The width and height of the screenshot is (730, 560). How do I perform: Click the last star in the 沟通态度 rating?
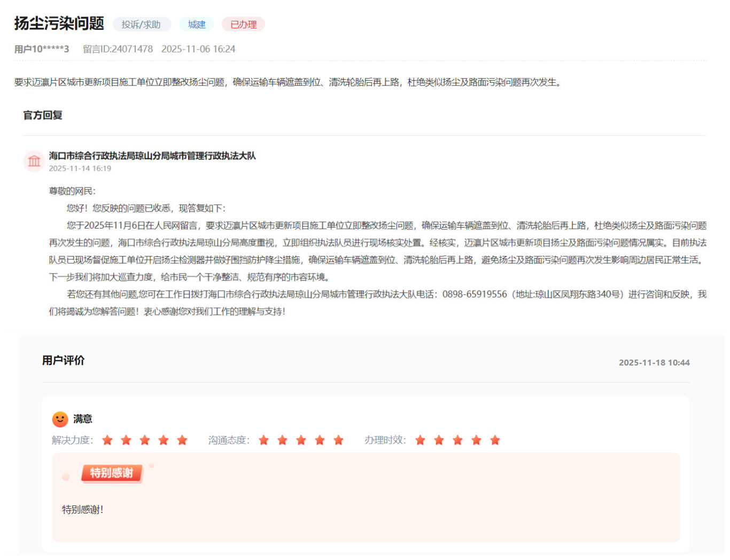[338, 440]
